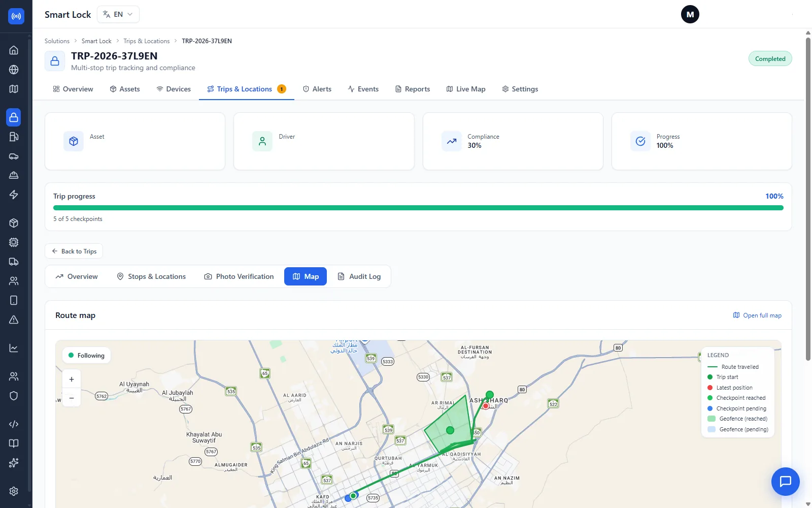Open the lightning bolt sidebar icon
This screenshot has height=508, width=812.
coord(14,195)
